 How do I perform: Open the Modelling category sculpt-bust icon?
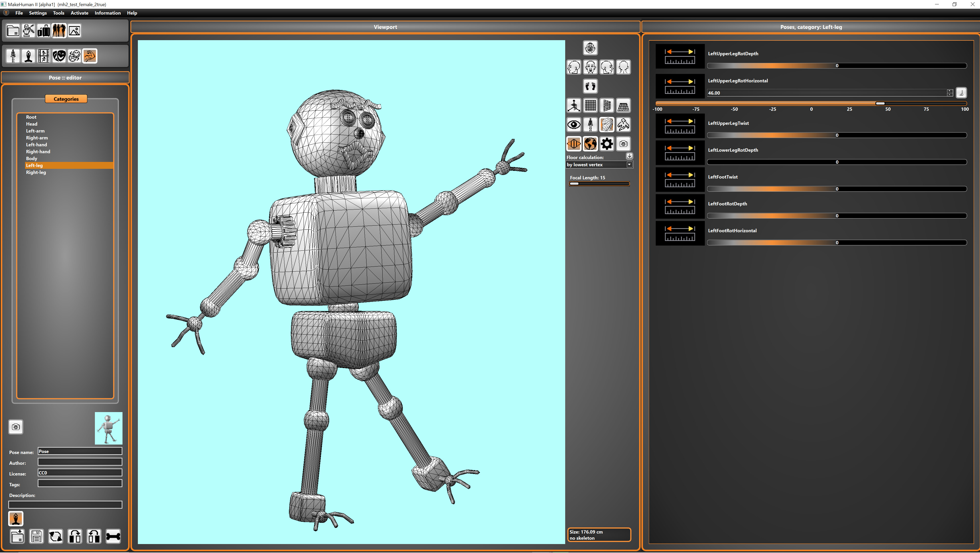pos(28,30)
